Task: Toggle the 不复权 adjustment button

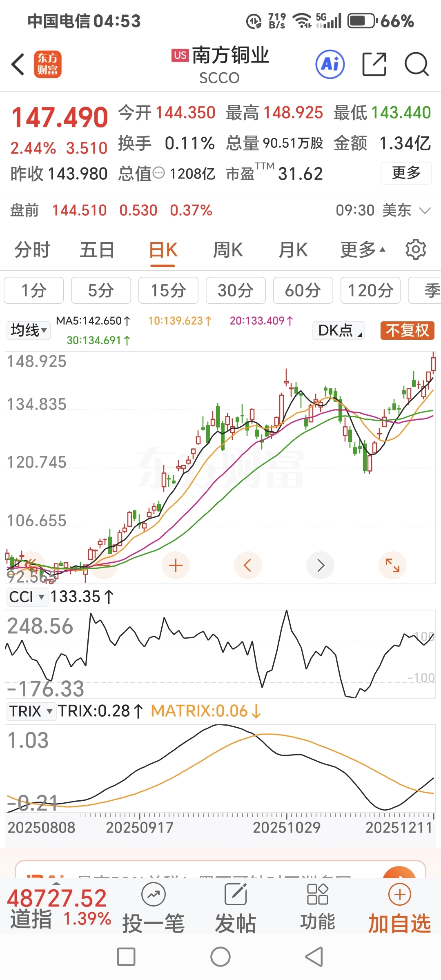Action: (x=407, y=330)
